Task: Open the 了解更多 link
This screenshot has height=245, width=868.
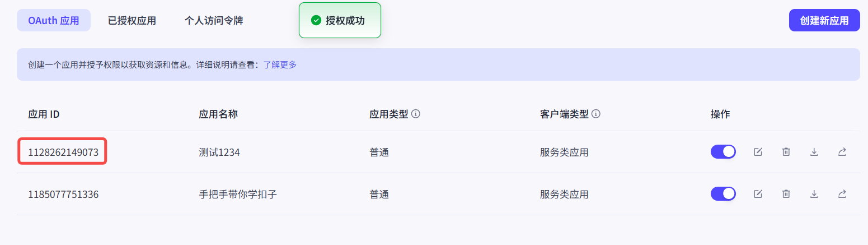Action: (x=280, y=64)
